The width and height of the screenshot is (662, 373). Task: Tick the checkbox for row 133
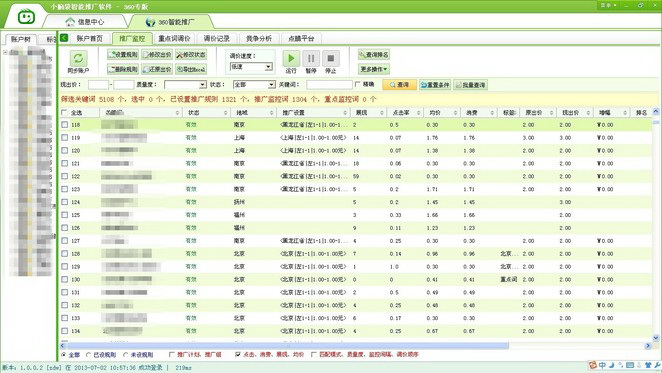65,318
